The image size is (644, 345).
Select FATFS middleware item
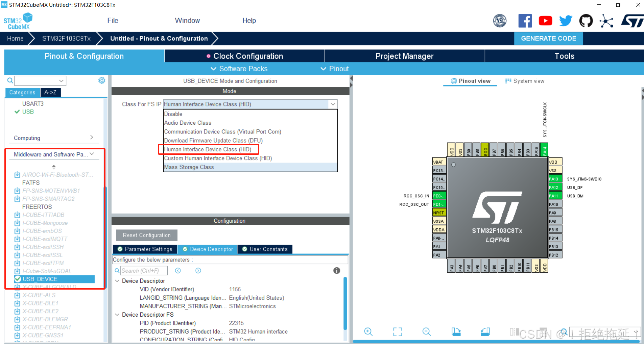pos(31,182)
